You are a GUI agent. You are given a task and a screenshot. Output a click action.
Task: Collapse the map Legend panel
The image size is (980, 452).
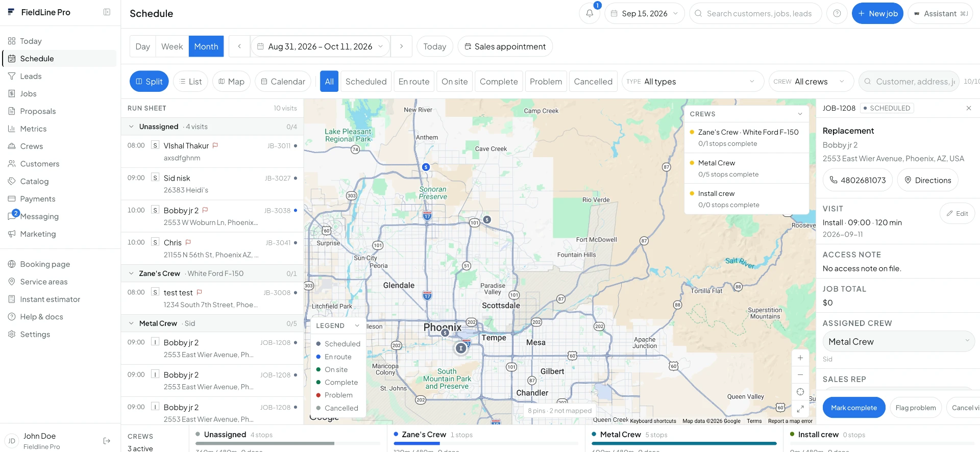357,325
